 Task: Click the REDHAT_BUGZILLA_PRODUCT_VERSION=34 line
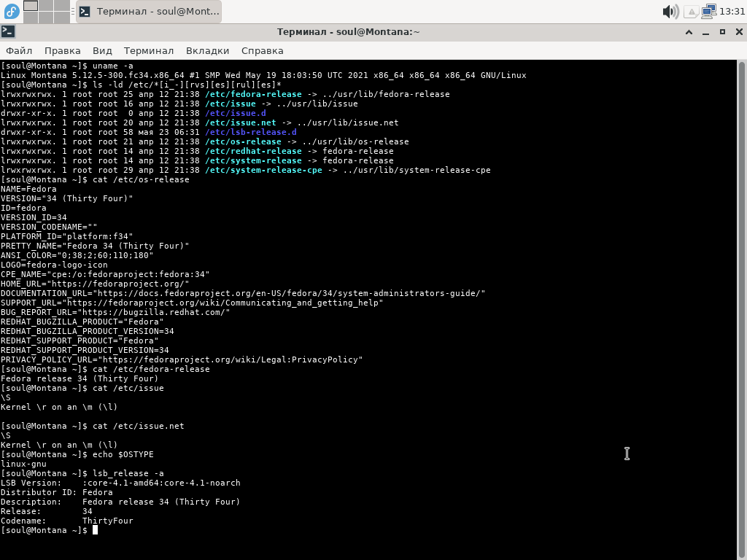88,331
